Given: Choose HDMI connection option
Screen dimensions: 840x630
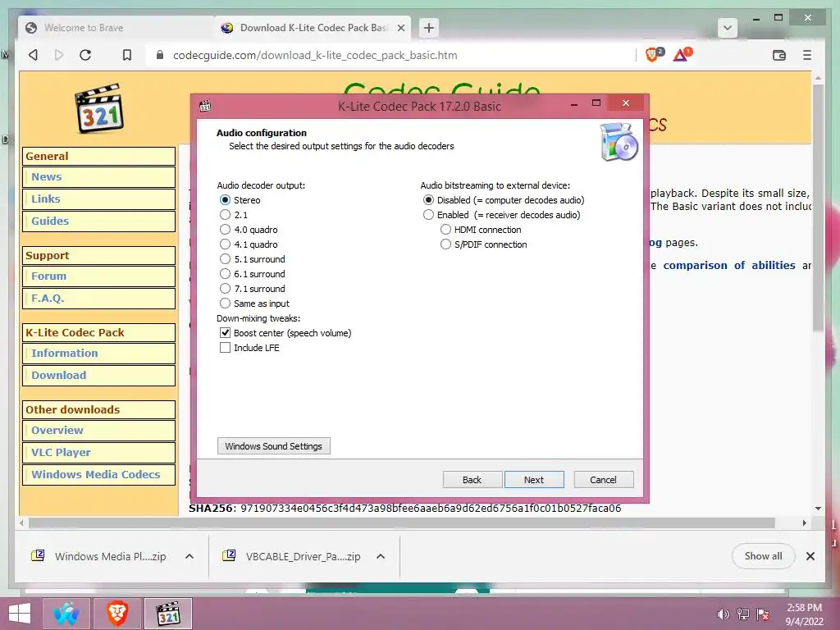Looking at the screenshot, I should [x=481, y=230].
